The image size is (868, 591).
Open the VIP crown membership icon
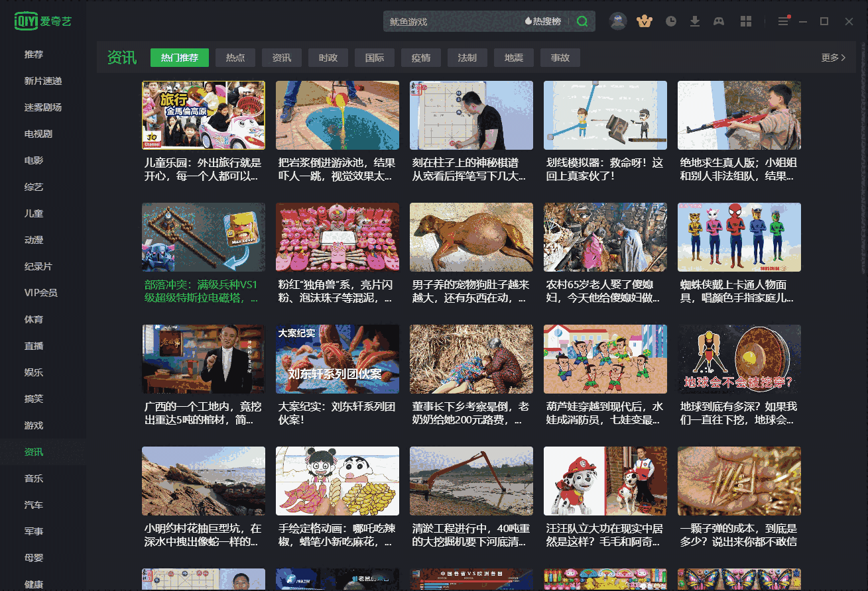(x=644, y=21)
